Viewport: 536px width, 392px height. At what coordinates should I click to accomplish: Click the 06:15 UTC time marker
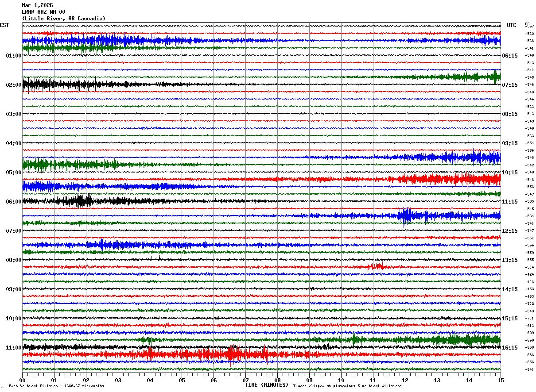click(510, 56)
